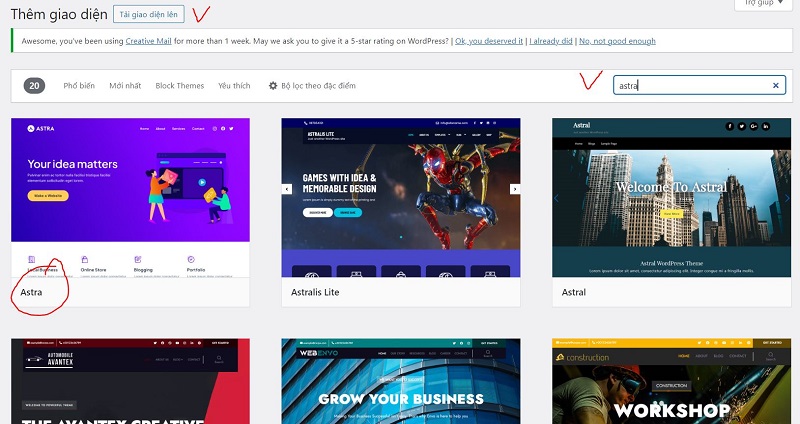Screen dimensions: 800x424
Task: Click "Ok, you deserved it" link
Action: [x=489, y=41]
